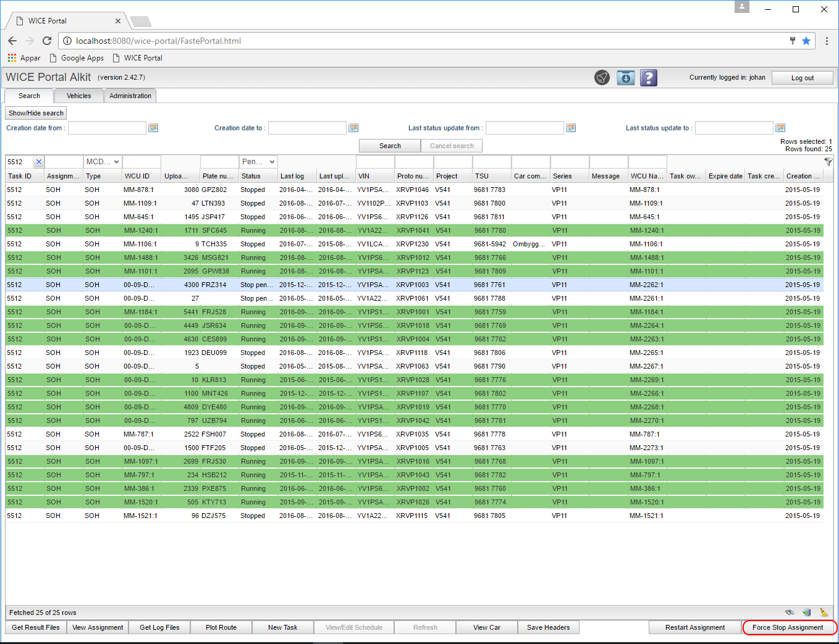This screenshot has height=644, width=839.
Task: Go back with browser back arrow
Action: [12, 41]
